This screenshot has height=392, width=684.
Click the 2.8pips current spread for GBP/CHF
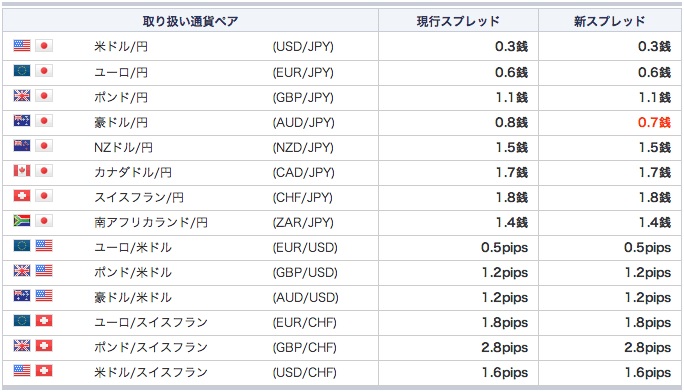point(505,348)
